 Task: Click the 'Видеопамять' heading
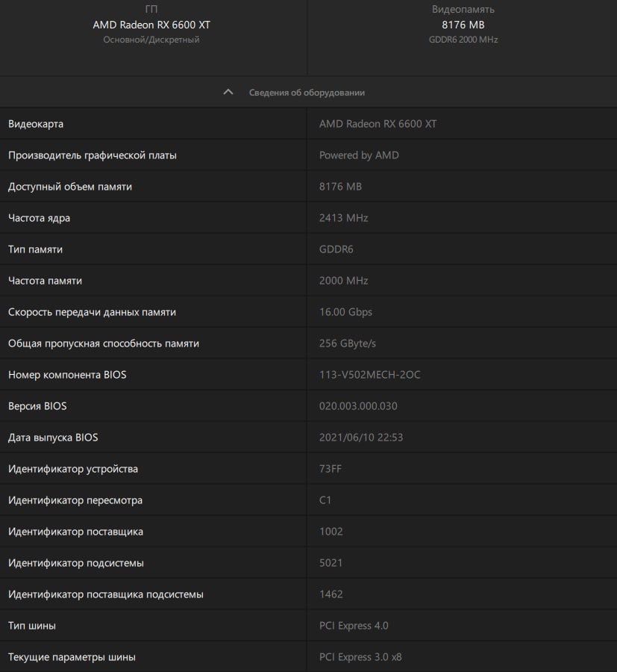click(463, 10)
